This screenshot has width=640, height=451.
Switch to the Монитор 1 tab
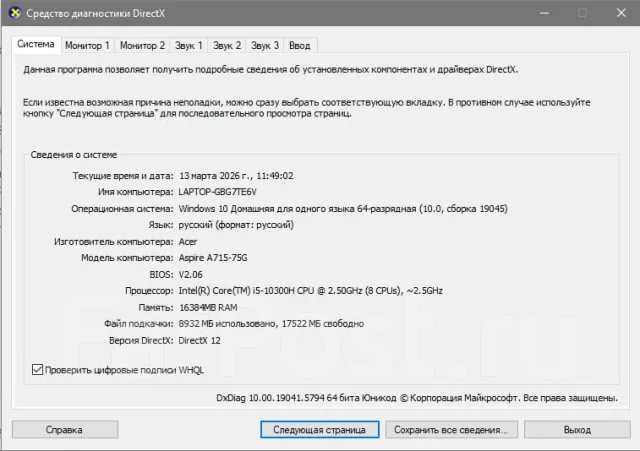coord(87,45)
